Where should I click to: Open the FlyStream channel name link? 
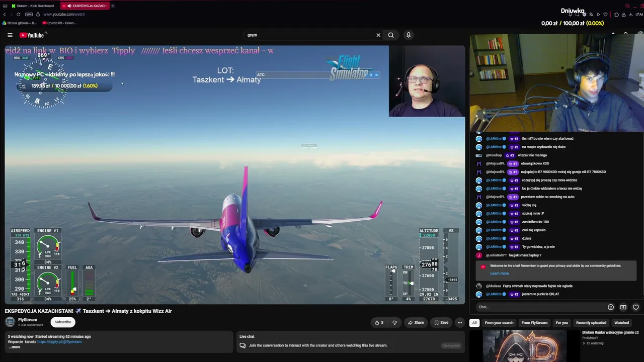click(28, 320)
